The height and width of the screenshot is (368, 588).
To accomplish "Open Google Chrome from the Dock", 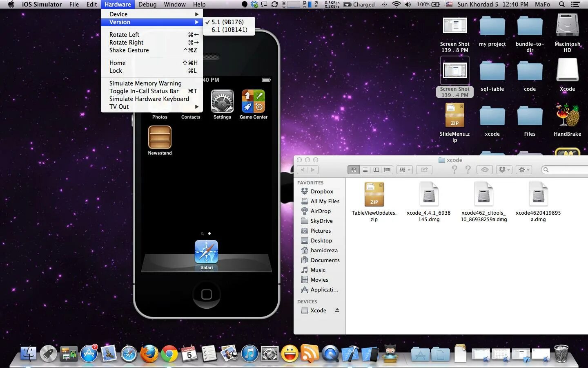I will (x=169, y=354).
